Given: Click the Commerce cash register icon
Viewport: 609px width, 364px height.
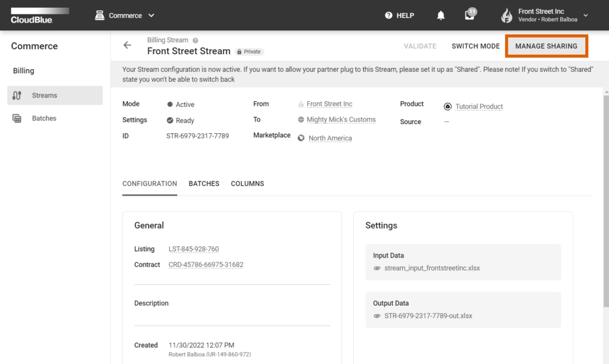Looking at the screenshot, I should 99,15.
